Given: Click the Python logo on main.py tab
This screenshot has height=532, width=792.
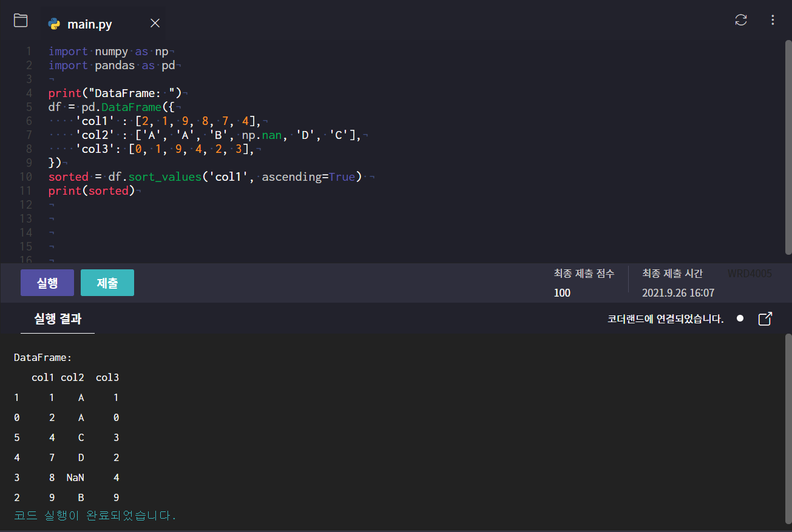Looking at the screenshot, I should click(x=54, y=24).
